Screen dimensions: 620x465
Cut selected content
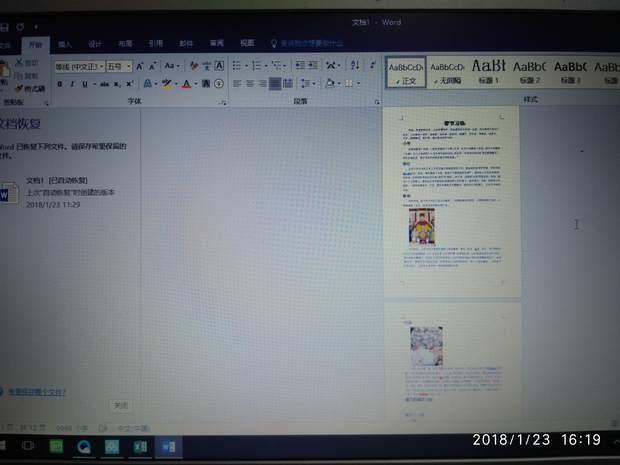pyautogui.click(x=27, y=62)
